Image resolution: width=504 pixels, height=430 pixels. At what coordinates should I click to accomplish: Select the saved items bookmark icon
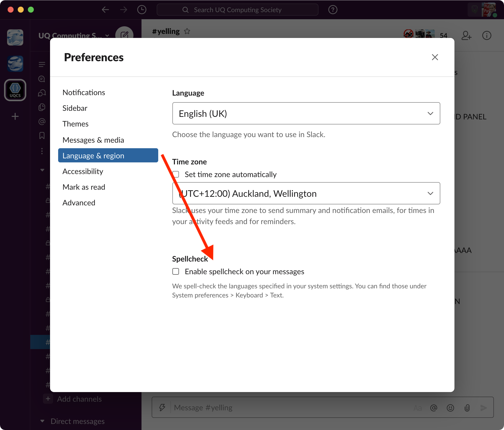42,136
